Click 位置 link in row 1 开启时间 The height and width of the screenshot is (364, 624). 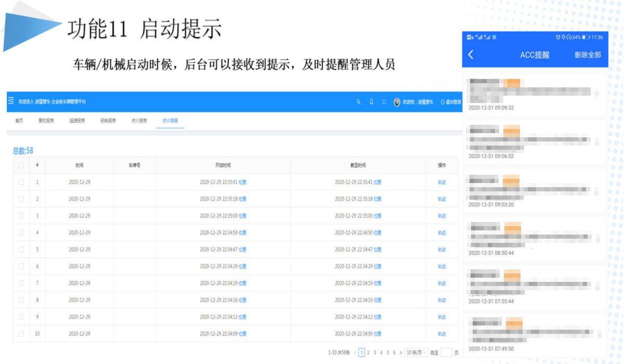coord(242,183)
